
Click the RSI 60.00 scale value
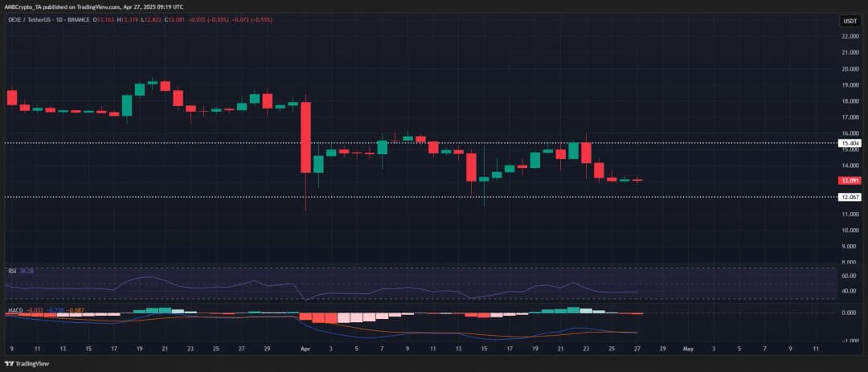[x=849, y=275]
